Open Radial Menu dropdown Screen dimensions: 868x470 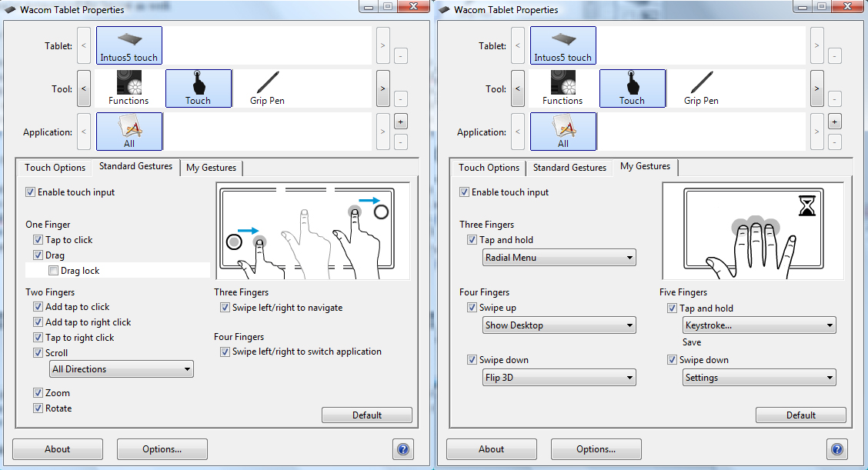point(559,258)
